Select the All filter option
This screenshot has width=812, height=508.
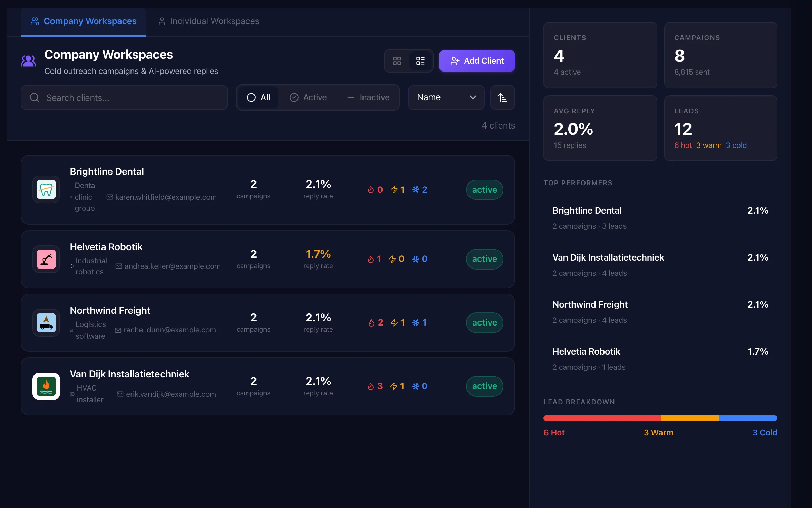pyautogui.click(x=258, y=97)
